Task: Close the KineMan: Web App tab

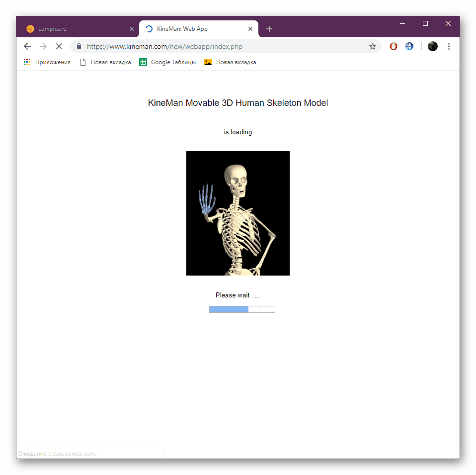Action: pos(250,29)
